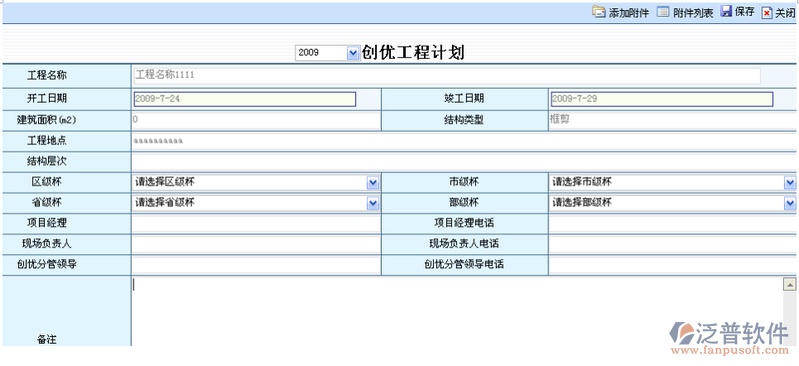This screenshot has height=366, width=799.
Task: Open the 请选择部级杯 dropdown
Action: (x=790, y=203)
